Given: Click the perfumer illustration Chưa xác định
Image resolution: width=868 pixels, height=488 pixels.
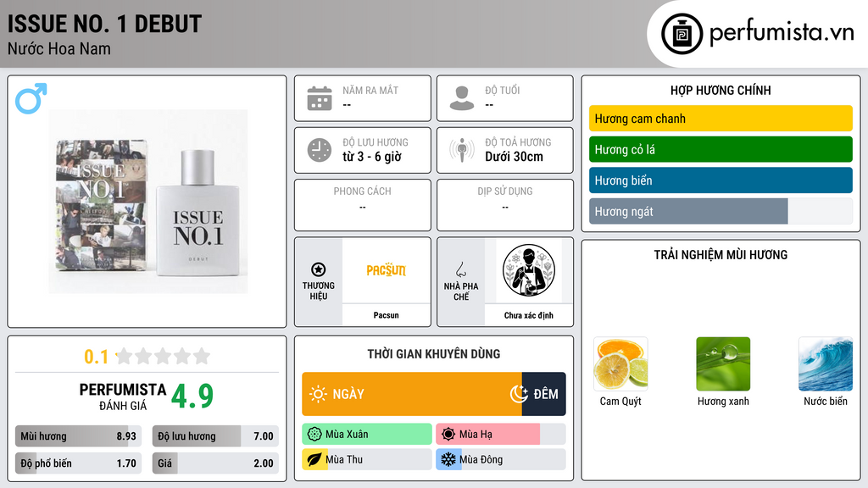Looking at the screenshot, I should [x=529, y=270].
